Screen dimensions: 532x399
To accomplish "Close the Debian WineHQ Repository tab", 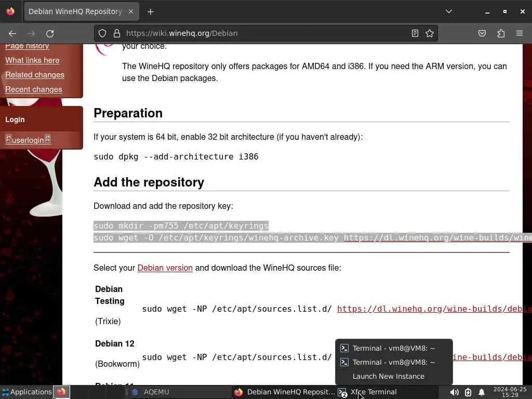I will (131, 11).
